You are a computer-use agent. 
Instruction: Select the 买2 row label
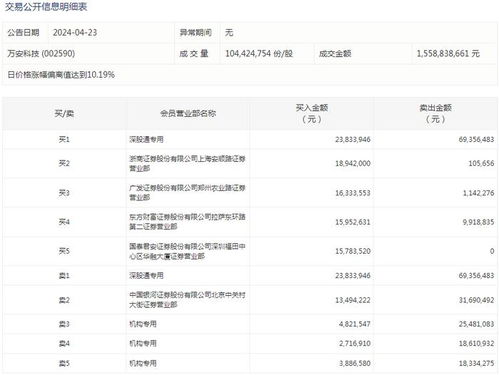tap(64, 163)
